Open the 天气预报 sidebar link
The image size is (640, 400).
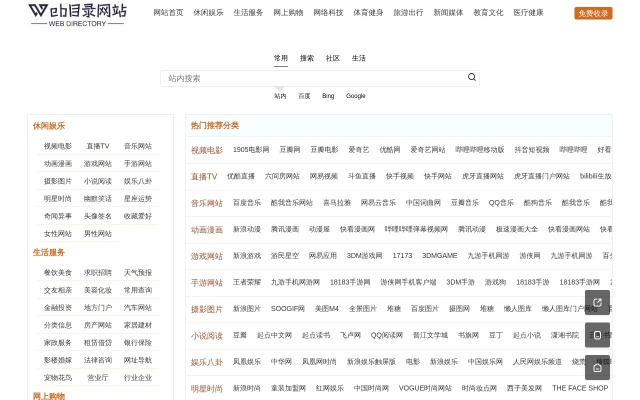pyautogui.click(x=138, y=272)
